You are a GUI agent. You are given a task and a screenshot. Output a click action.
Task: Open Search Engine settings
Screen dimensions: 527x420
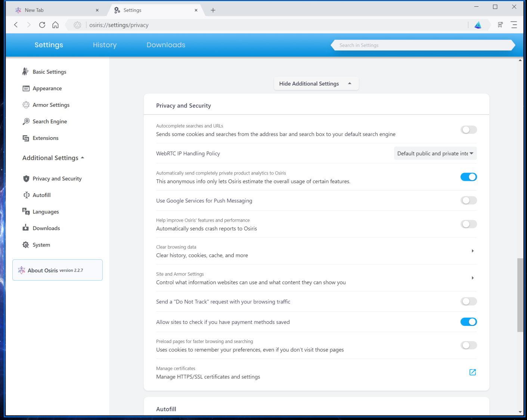pos(50,121)
